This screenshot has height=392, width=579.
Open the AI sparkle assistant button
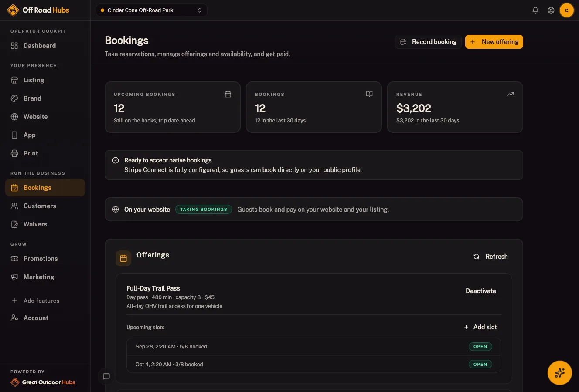point(560,373)
